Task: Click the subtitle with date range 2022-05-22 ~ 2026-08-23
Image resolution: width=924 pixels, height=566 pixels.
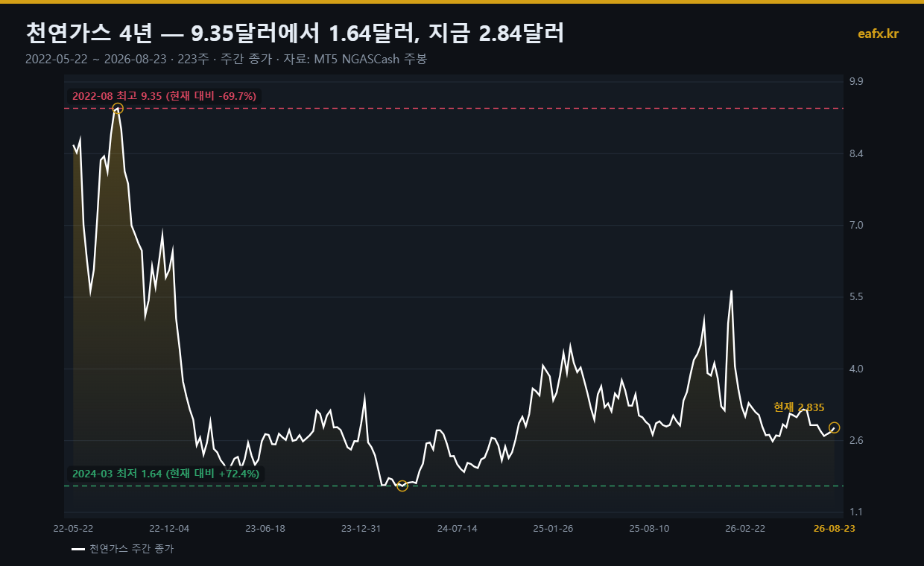Action: [226, 59]
